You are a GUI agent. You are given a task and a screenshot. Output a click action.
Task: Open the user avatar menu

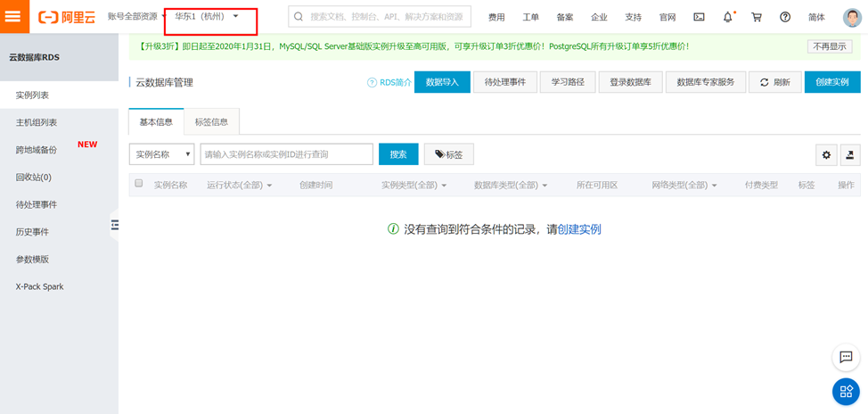coord(853,17)
